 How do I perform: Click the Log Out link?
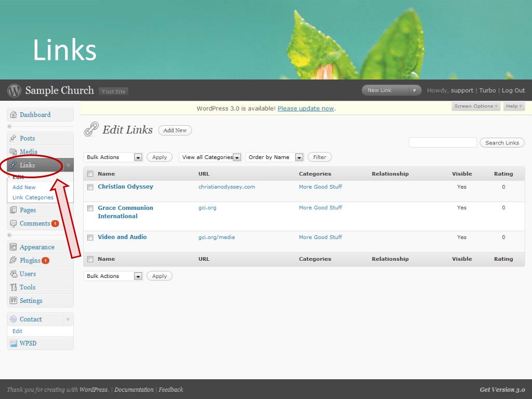coord(513,90)
